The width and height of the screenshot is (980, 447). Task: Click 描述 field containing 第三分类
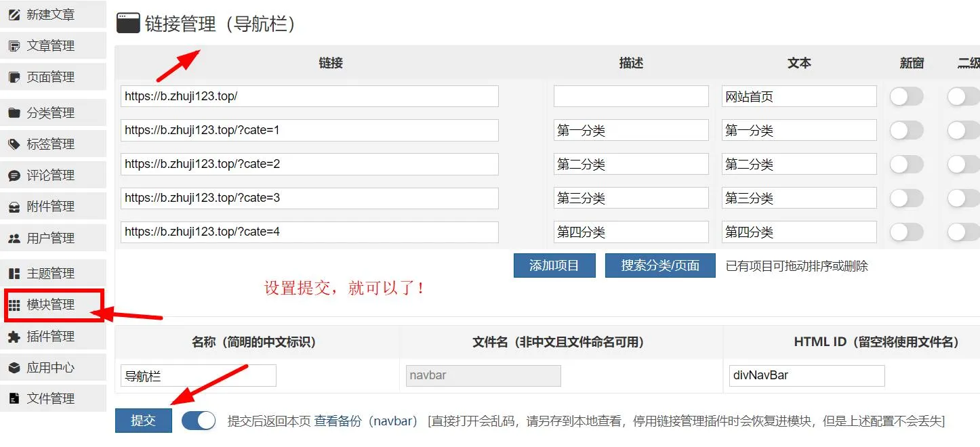tap(631, 198)
